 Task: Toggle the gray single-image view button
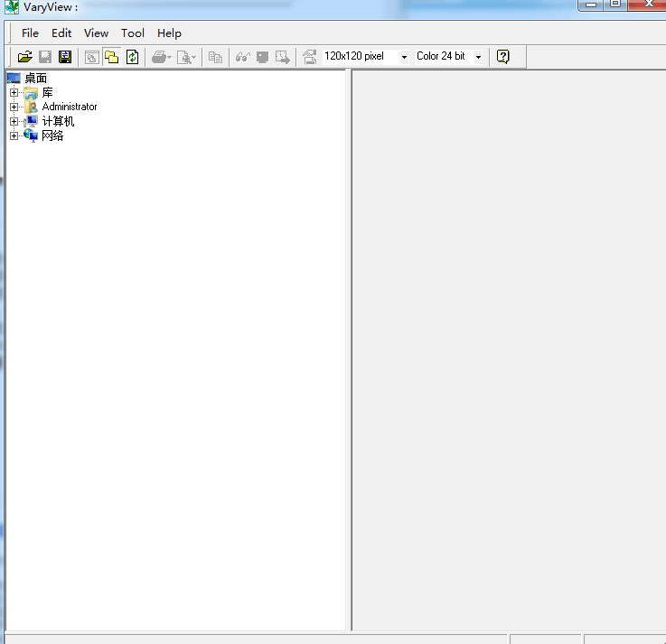92,57
